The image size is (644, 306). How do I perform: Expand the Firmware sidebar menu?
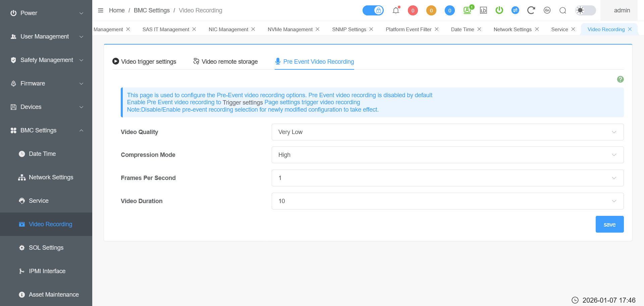pyautogui.click(x=46, y=83)
